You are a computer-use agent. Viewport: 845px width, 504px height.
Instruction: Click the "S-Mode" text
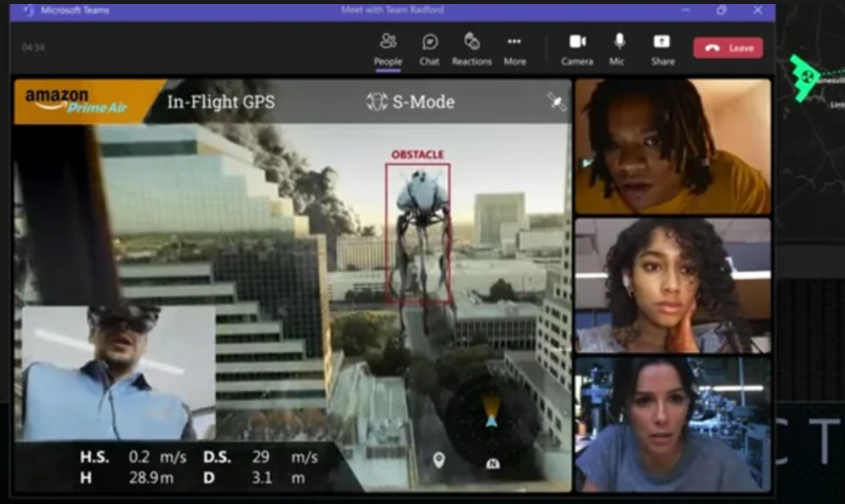423,102
